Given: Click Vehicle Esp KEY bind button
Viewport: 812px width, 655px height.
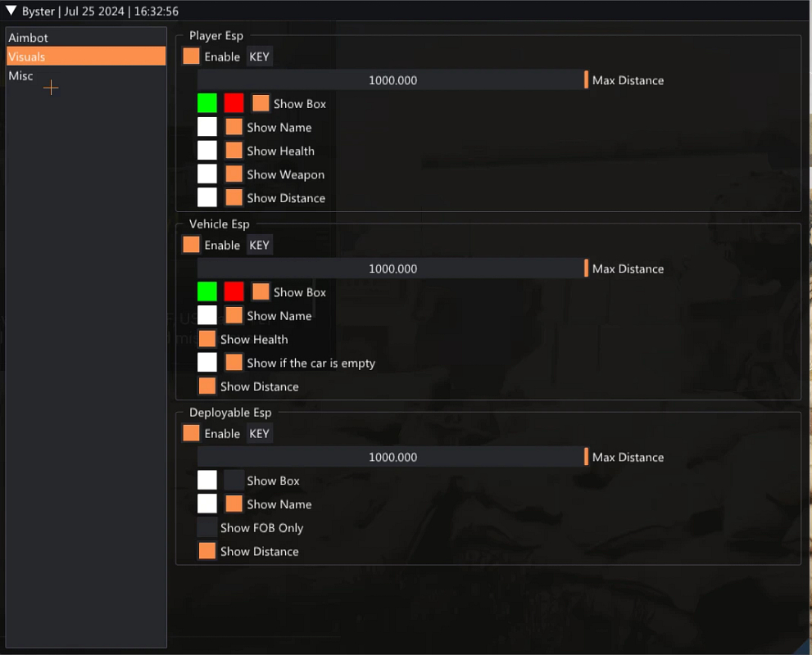Looking at the screenshot, I should pos(259,245).
